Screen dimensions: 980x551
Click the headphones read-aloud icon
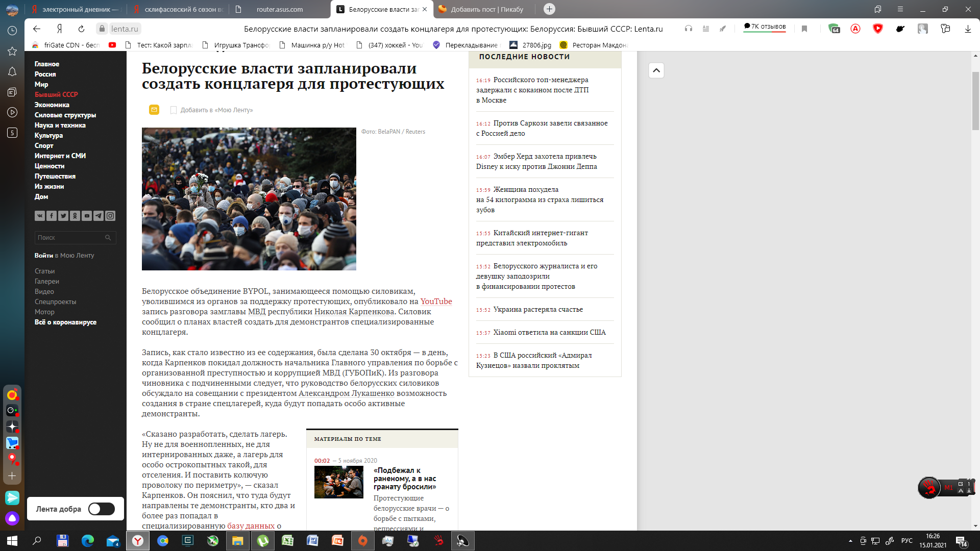689,29
